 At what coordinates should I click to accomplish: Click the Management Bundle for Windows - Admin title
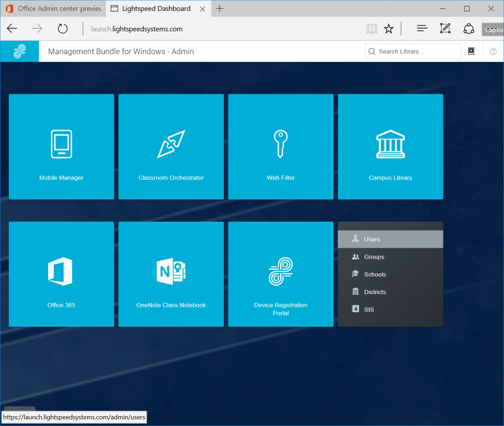(121, 51)
